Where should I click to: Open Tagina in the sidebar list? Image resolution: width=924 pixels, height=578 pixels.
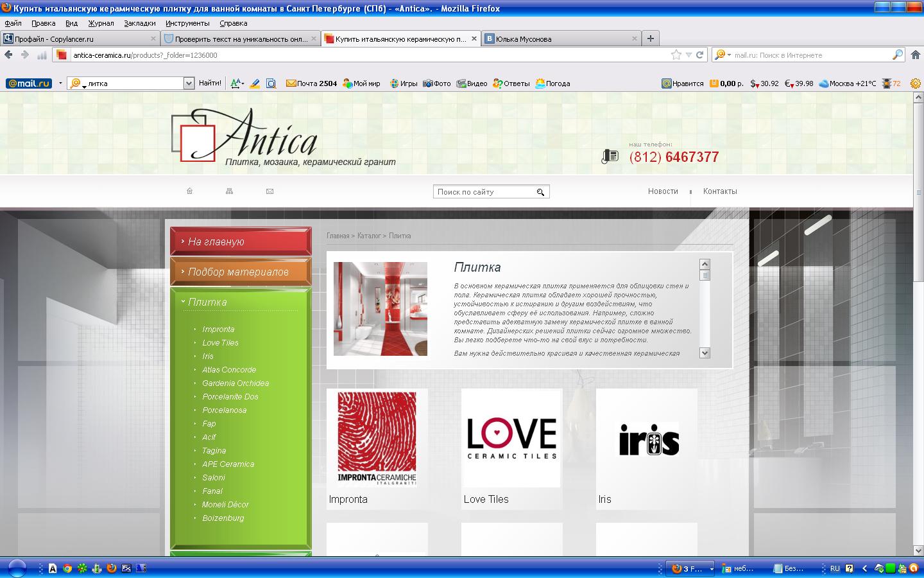tap(214, 451)
